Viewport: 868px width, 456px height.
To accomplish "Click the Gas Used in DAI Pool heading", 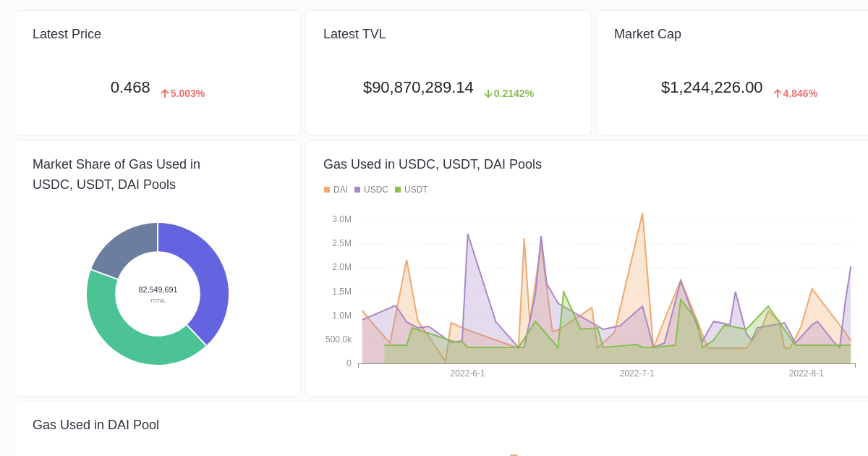I will pyautogui.click(x=95, y=425).
